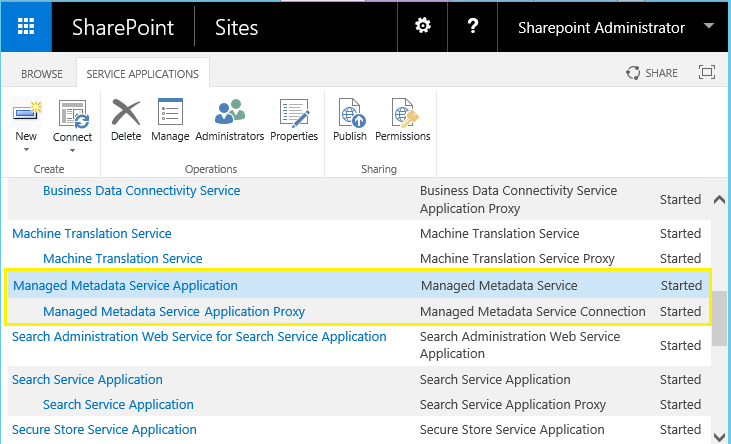The height and width of the screenshot is (444, 731).
Task: Expand the Connect dropdown arrow
Action: tap(72, 150)
